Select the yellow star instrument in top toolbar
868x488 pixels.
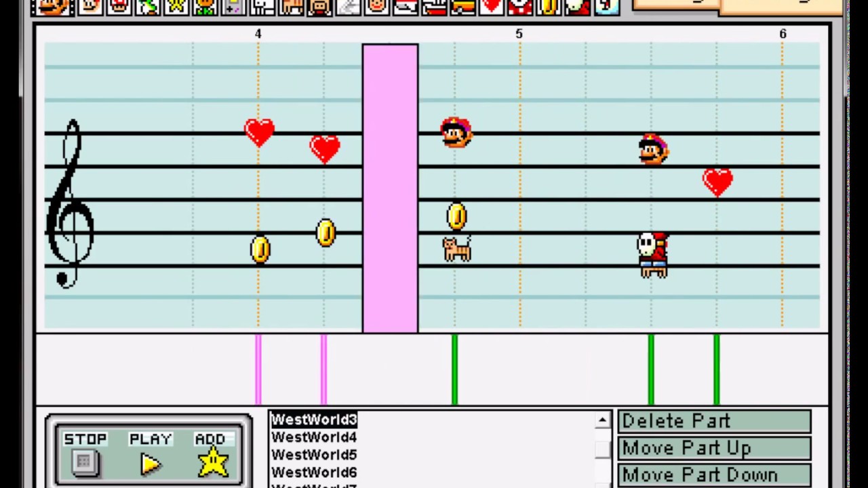[176, 7]
